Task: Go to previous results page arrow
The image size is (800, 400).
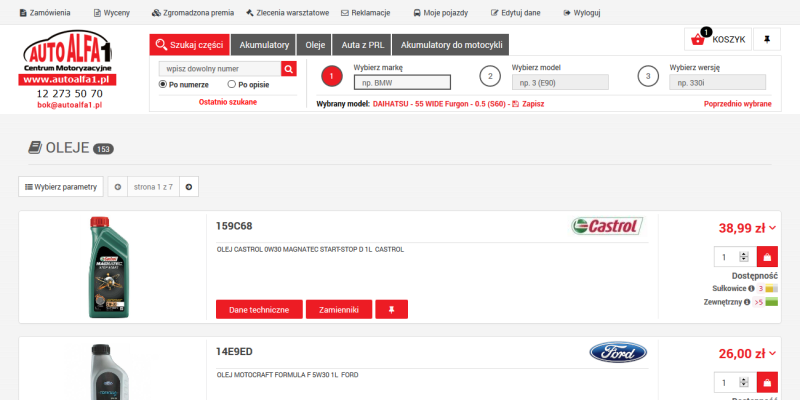Action: [117, 186]
